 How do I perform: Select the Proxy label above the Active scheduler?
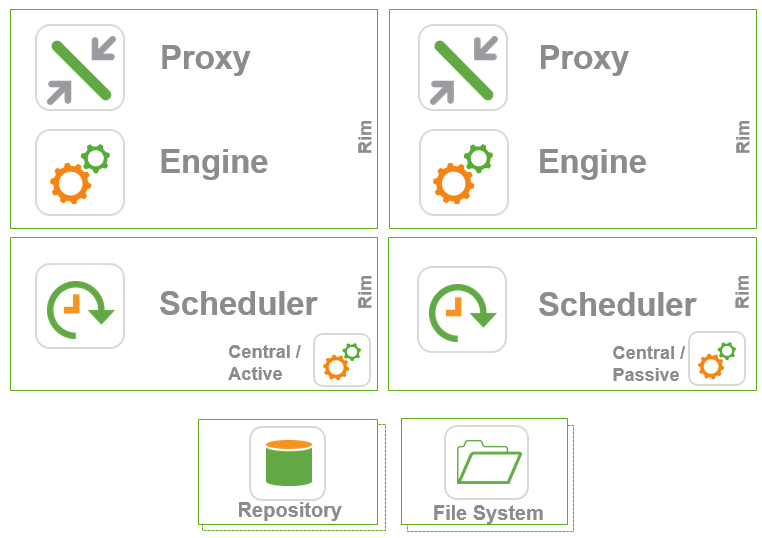click(205, 58)
